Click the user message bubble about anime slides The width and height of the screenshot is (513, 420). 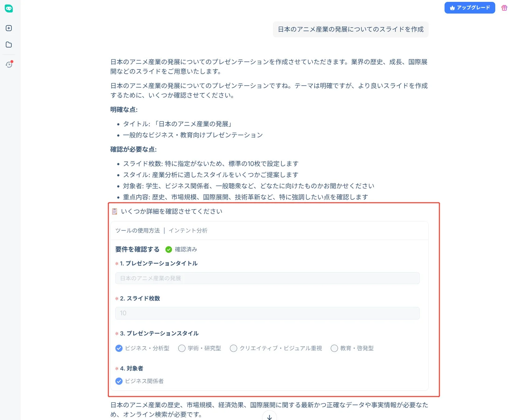point(350,29)
